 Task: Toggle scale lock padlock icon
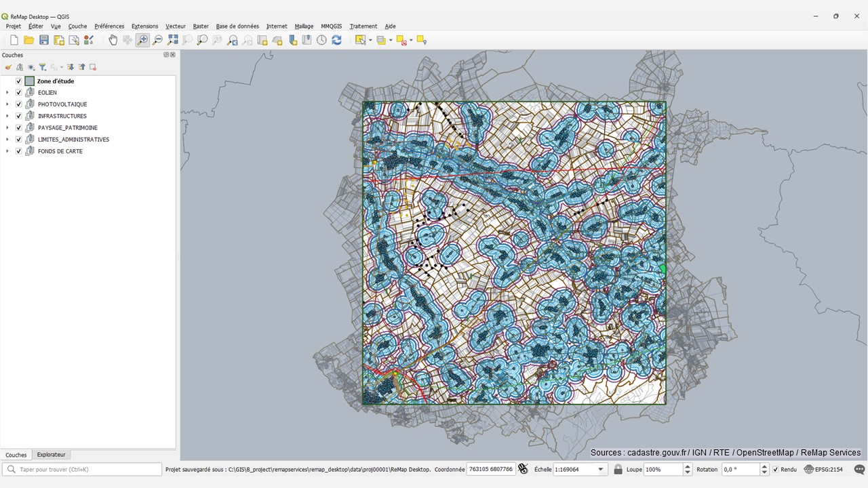[618, 469]
